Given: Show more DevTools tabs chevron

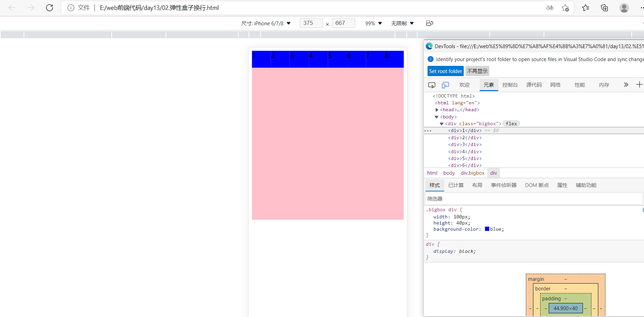Looking at the screenshot, I should [626, 85].
